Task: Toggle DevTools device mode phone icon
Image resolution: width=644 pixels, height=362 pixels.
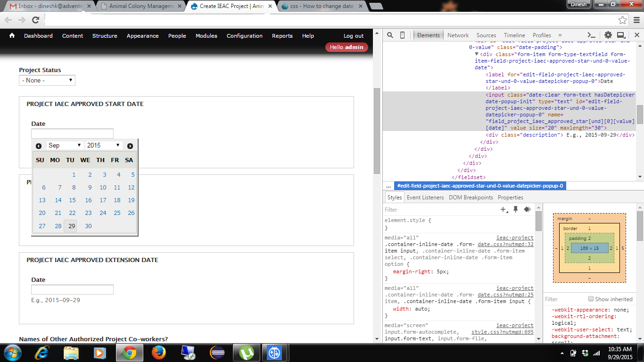Action: click(402, 35)
